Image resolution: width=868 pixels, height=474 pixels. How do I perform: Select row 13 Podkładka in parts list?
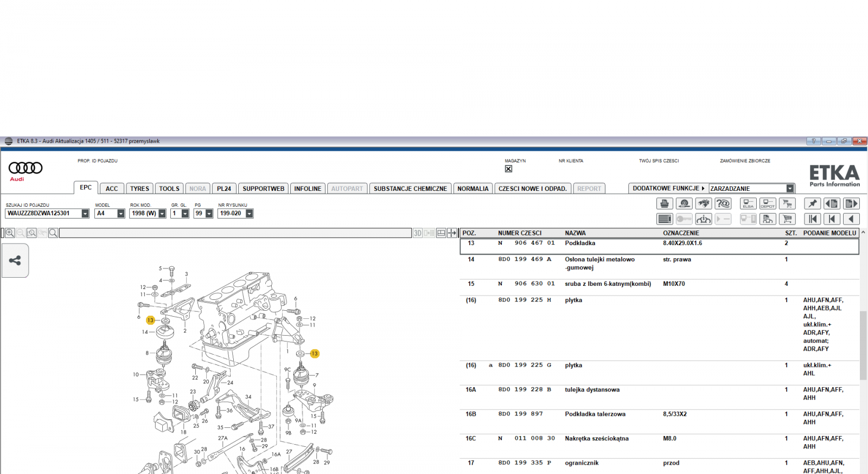coord(660,246)
